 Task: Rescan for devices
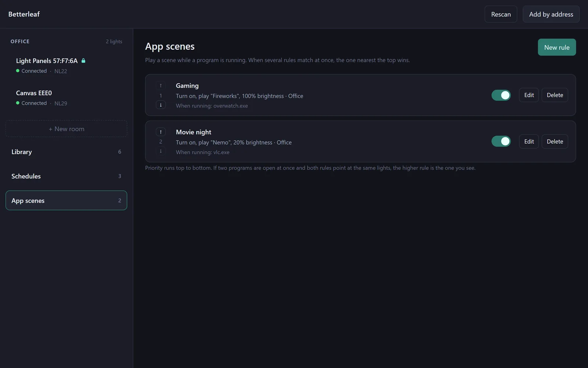click(x=501, y=14)
